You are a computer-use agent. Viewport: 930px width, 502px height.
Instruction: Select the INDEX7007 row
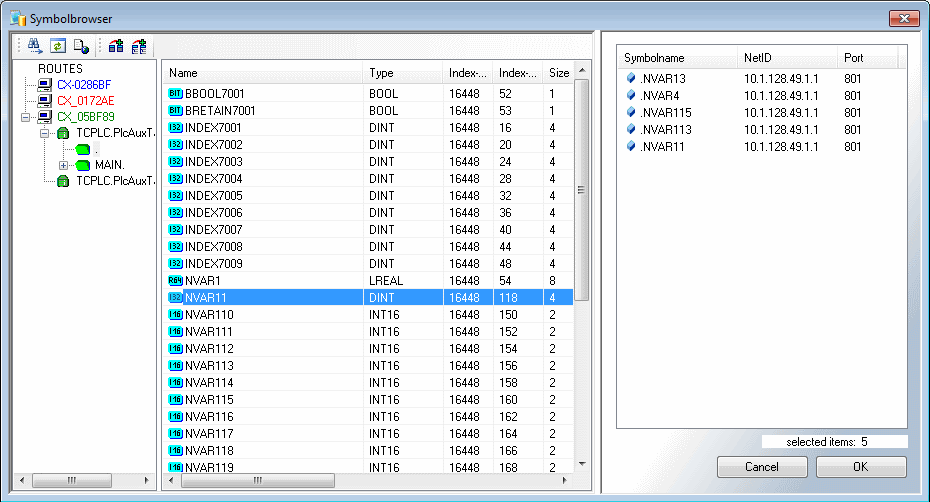[368, 230]
